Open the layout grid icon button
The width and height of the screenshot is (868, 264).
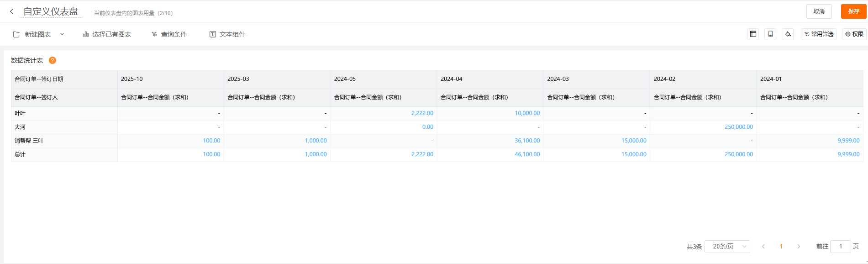[753, 34]
